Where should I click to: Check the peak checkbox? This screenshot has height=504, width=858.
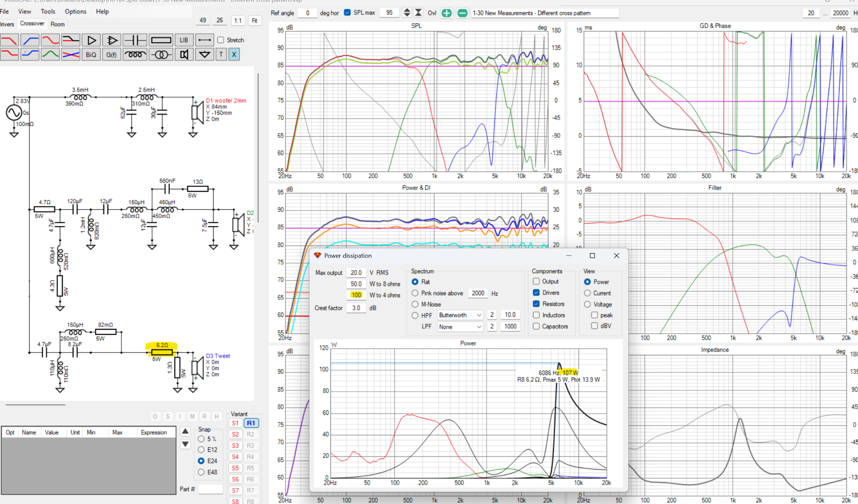pos(594,315)
